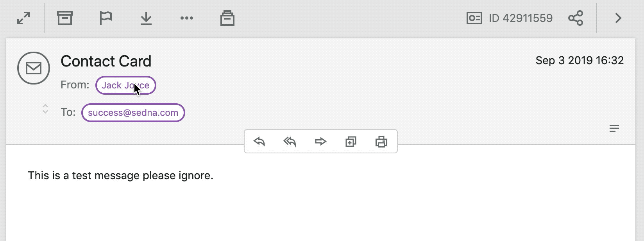Open Jack Joyce sender contact chip
Viewport: 644px width, 241px height.
(126, 85)
